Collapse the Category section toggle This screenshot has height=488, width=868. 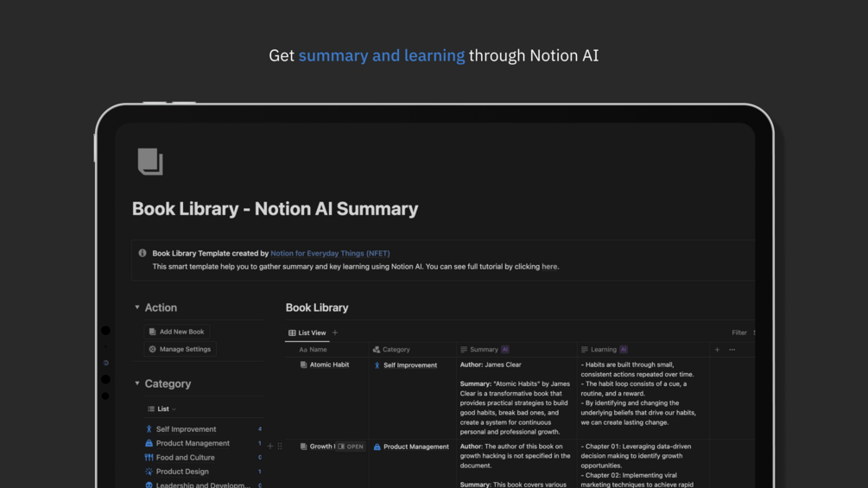coord(137,383)
